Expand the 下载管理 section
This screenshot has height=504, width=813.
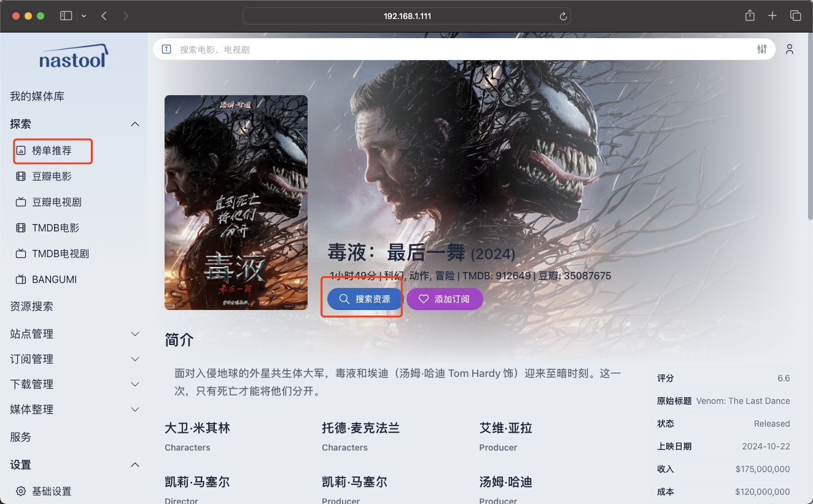[x=136, y=384]
